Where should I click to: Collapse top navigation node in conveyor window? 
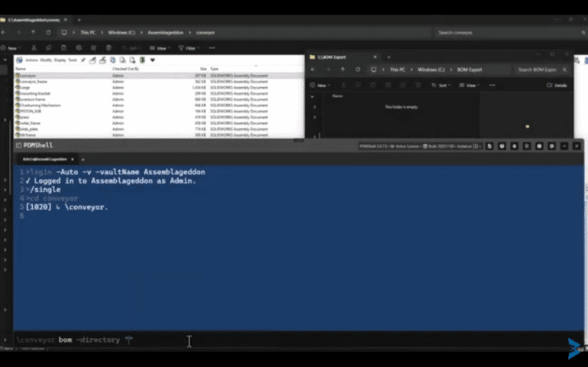pyautogui.click(x=5, y=60)
